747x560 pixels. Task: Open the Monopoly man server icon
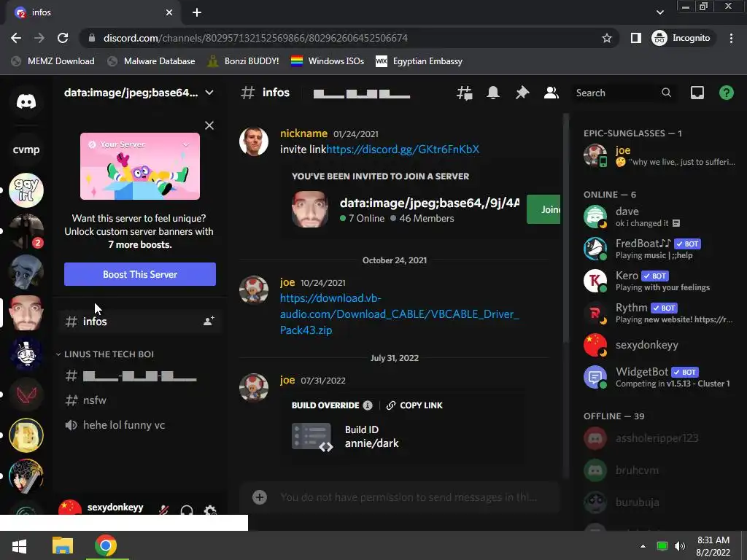coord(26,354)
